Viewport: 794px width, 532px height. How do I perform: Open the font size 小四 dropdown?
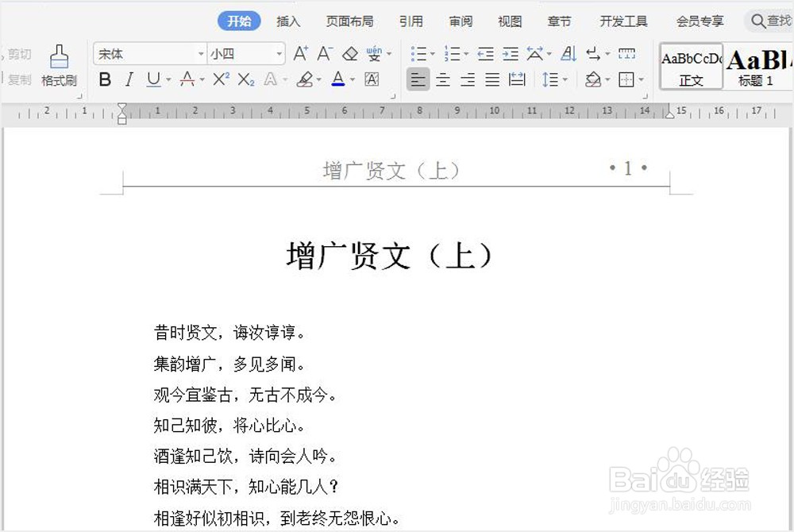279,54
